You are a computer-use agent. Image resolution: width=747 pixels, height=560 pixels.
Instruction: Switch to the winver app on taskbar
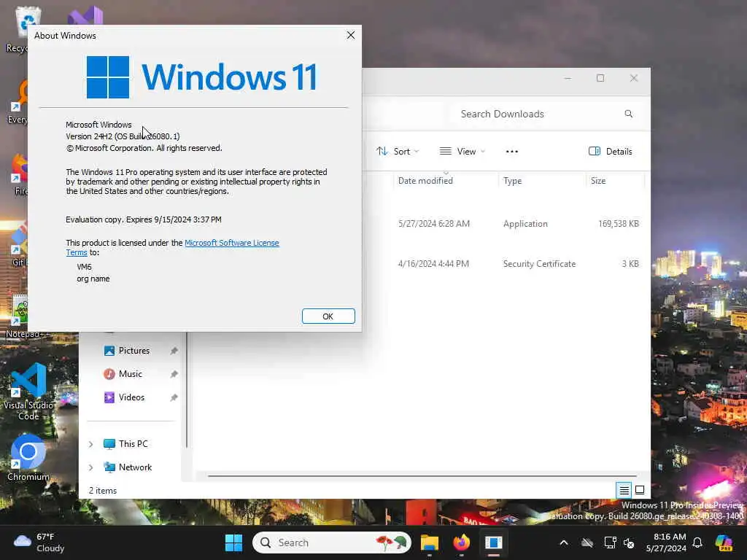pos(494,542)
